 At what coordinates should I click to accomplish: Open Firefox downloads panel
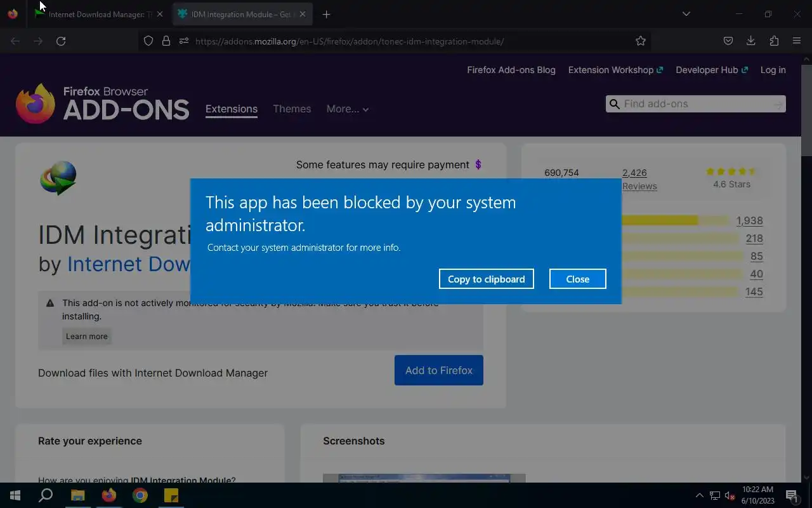[751, 41]
